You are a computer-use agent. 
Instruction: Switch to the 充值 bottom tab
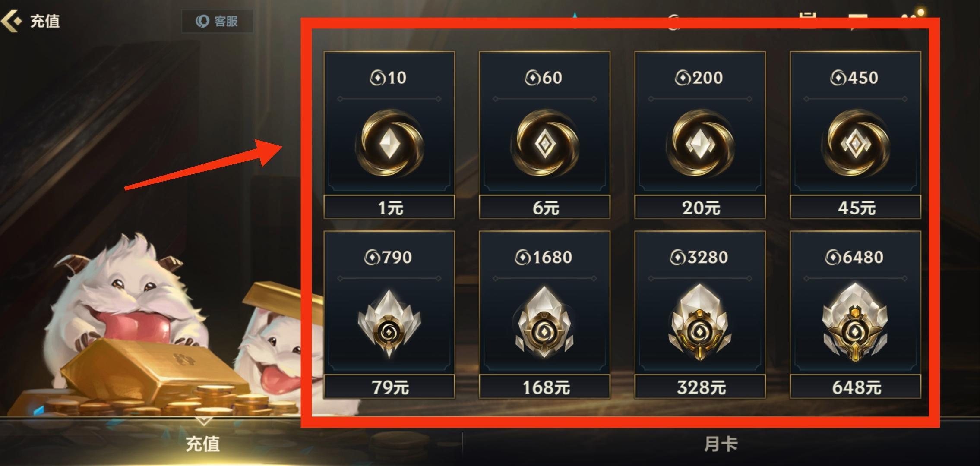coord(203,444)
